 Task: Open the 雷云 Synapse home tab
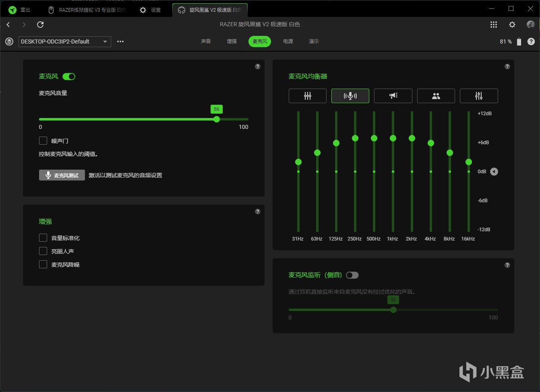coord(20,10)
